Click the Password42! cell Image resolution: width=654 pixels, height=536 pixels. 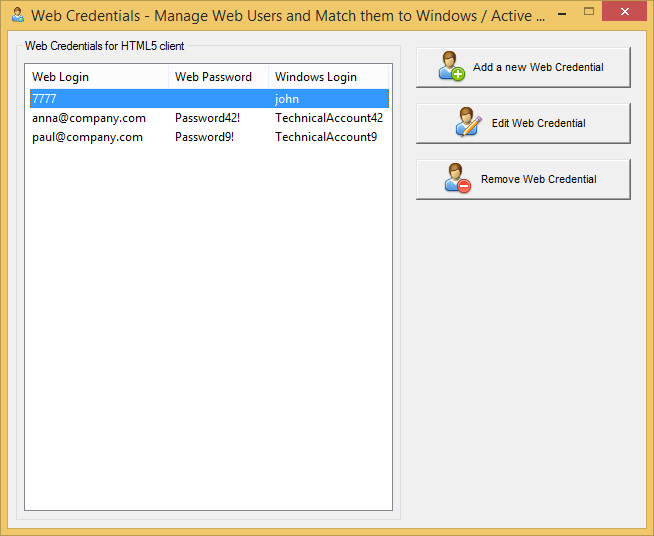pos(207,118)
